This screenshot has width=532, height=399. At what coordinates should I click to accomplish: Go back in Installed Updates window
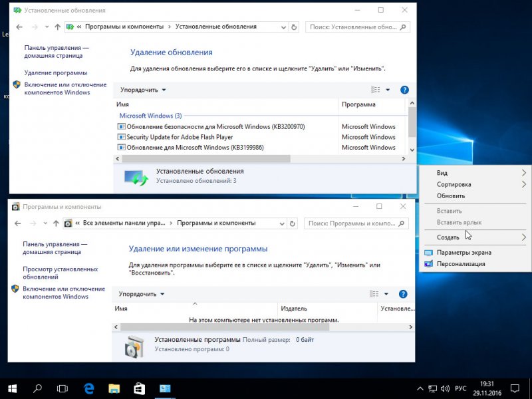click(x=19, y=27)
